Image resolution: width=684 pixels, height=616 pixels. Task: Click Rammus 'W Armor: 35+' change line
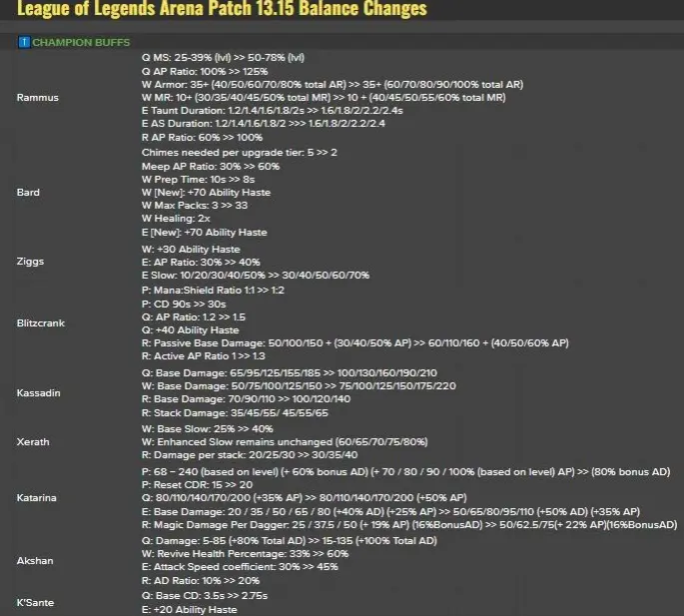pyautogui.click(x=333, y=84)
